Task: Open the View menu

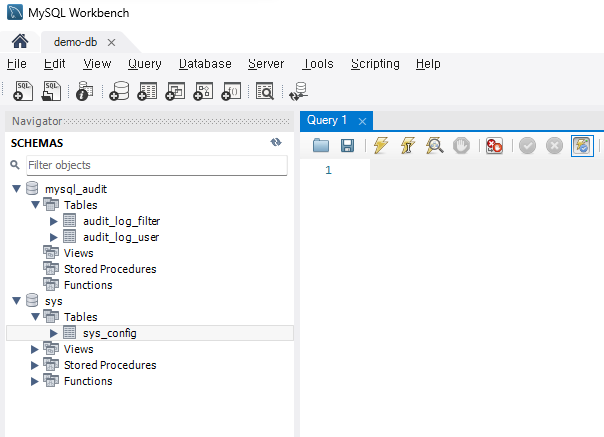Action: pos(97,64)
